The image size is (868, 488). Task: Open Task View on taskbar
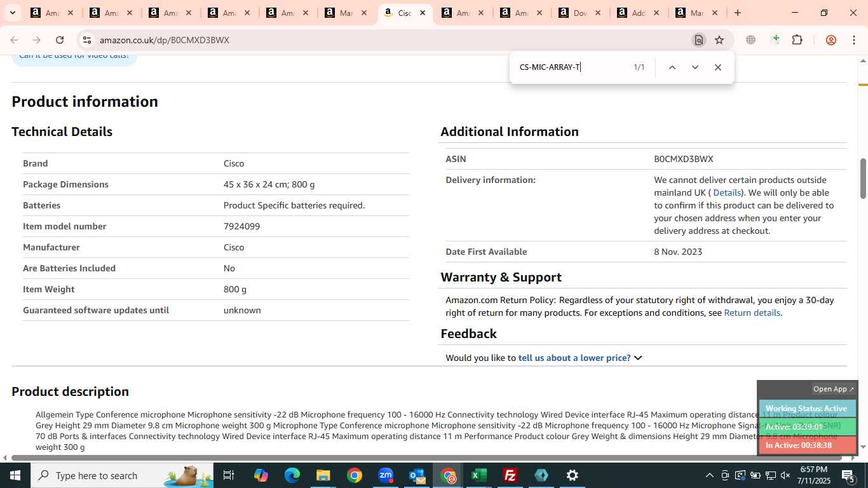point(229,475)
